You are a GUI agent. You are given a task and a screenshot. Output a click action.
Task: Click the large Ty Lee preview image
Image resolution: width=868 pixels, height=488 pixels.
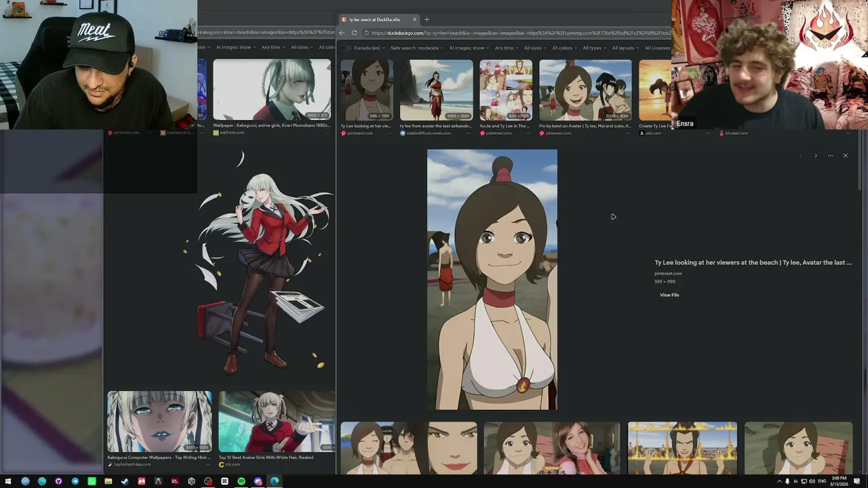pos(492,279)
